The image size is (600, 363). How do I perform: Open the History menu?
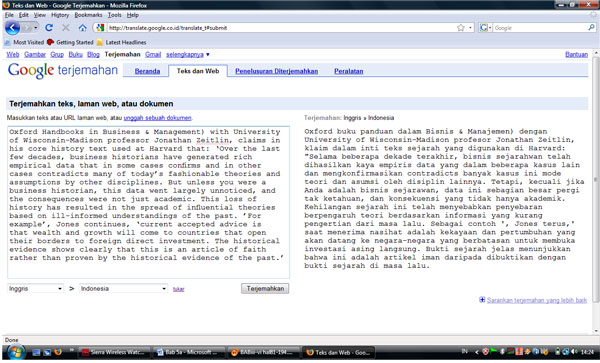tap(60, 15)
